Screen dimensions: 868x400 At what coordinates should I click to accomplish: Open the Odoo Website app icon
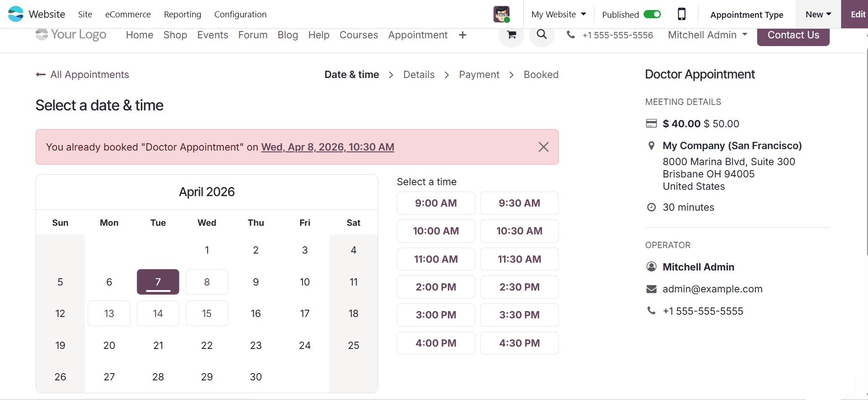click(16, 14)
